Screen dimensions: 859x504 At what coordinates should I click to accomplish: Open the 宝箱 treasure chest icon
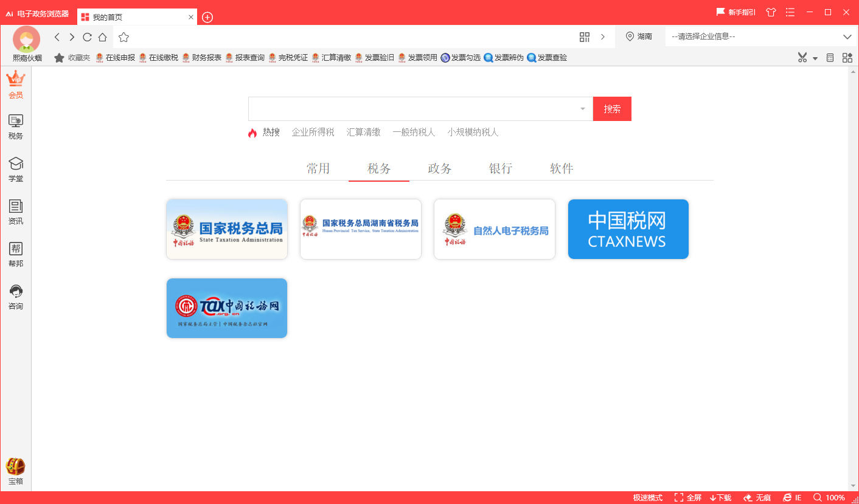pyautogui.click(x=16, y=472)
